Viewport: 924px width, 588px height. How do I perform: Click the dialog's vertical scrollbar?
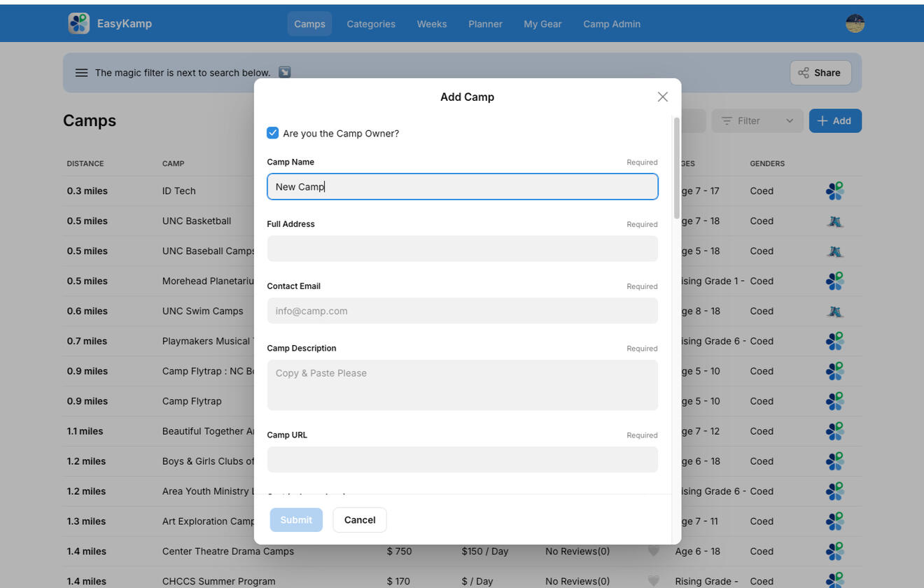point(676,168)
